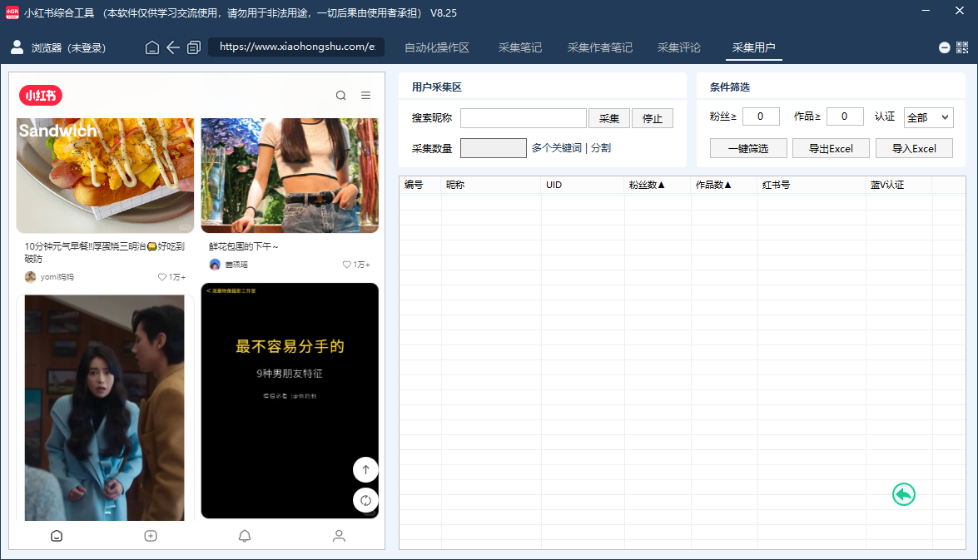Viewport: 978px width, 560px height.
Task: Click the hamburger menu on the Xiaohongshu page
Action: 365,95
